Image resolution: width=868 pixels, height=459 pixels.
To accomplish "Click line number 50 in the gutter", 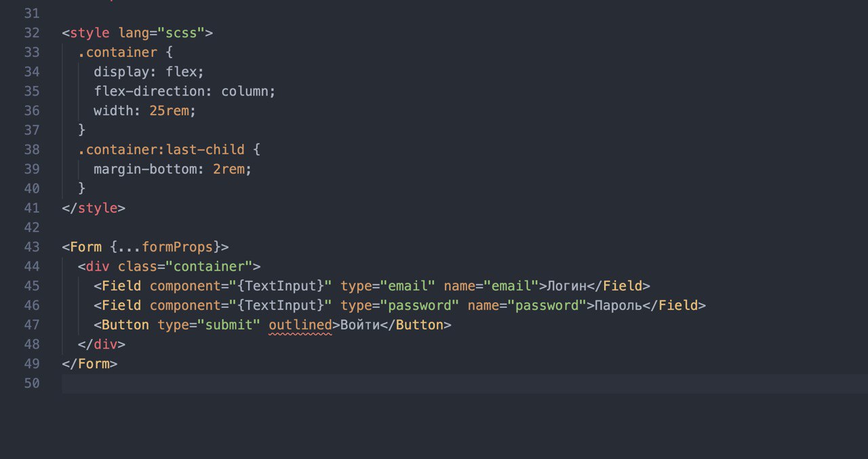I will 32,383.
